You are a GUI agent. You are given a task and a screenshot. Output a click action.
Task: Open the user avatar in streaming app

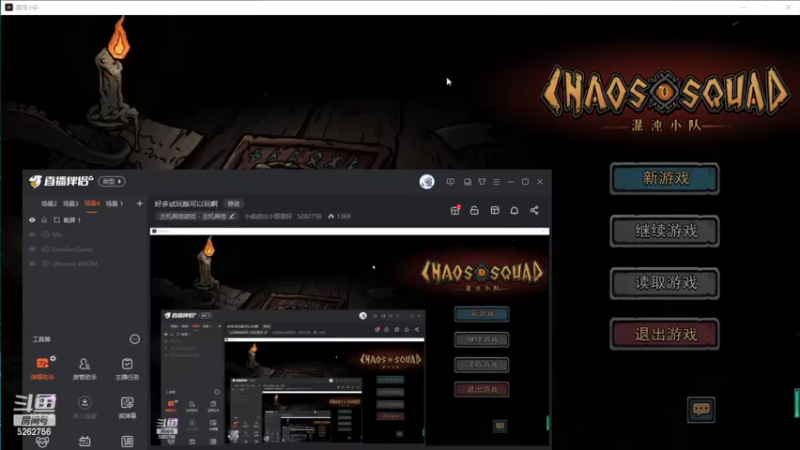pyautogui.click(x=427, y=182)
